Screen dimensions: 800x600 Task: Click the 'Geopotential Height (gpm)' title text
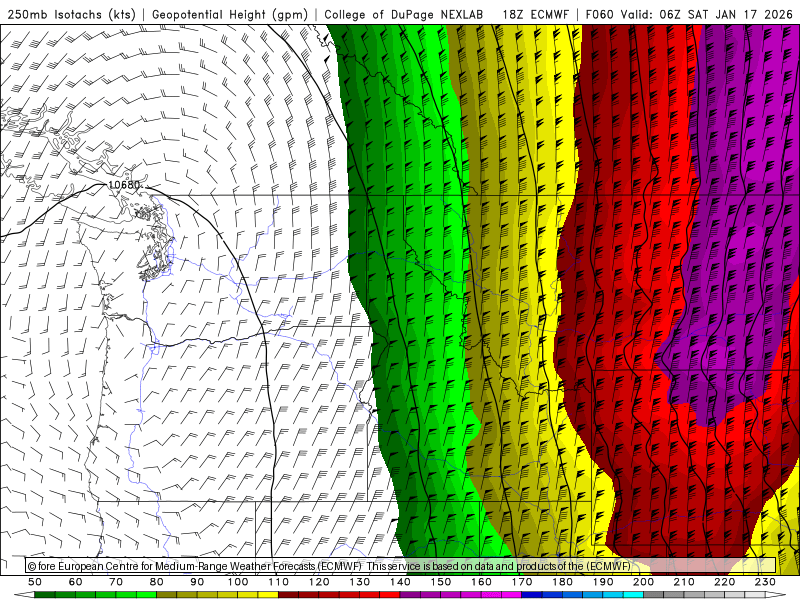click(230, 14)
